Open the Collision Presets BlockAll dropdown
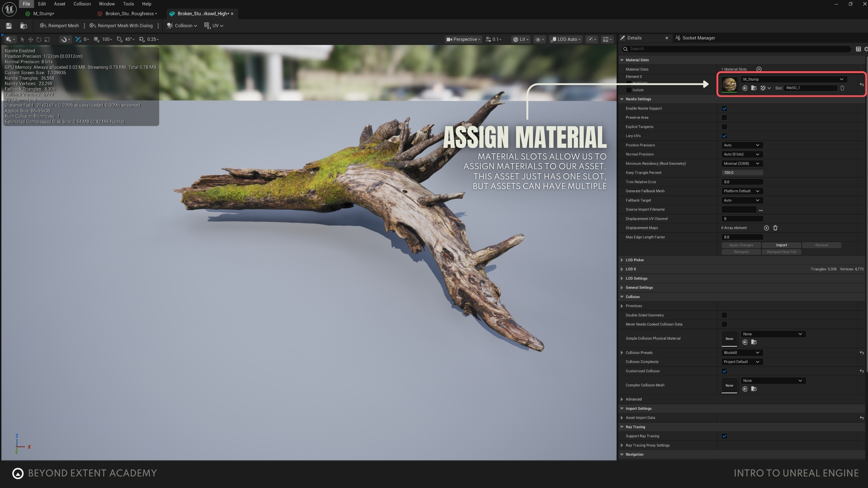This screenshot has width=868, height=488. 741,352
